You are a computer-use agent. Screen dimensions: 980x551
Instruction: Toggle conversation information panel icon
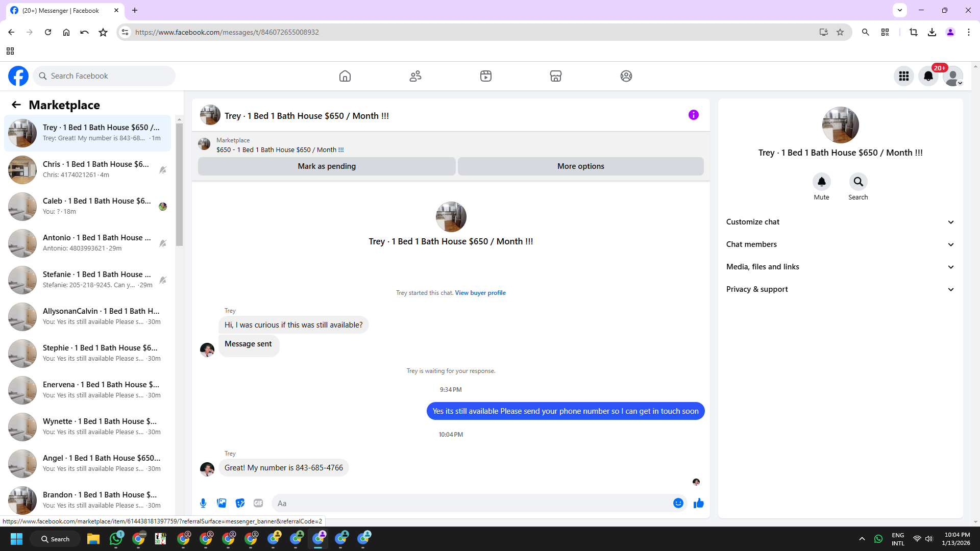click(693, 115)
